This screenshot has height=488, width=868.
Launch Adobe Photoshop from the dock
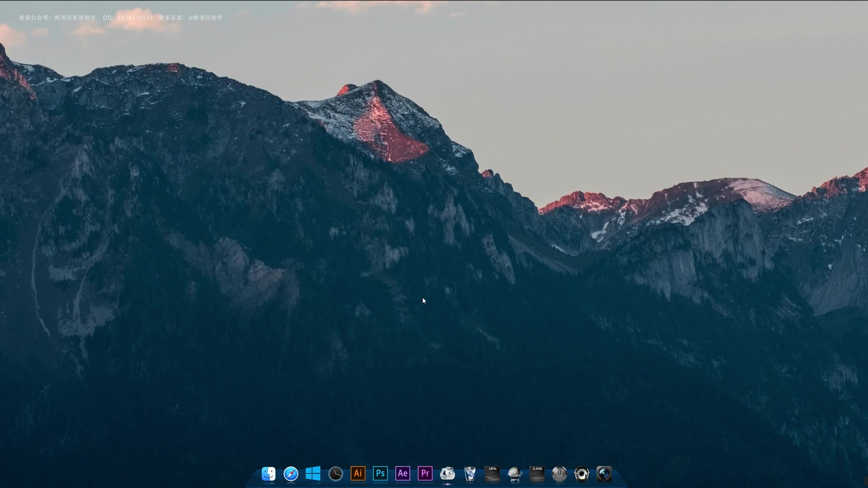(x=380, y=473)
